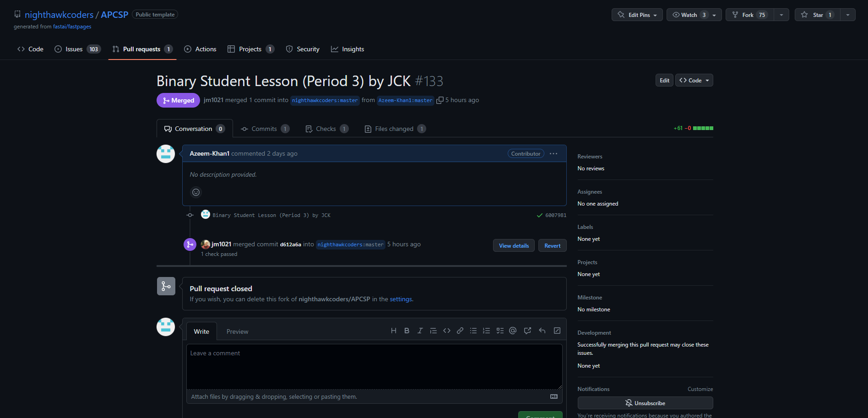The image size is (868, 418).
Task: Expand the Fork options dropdown arrow
Action: (x=781, y=15)
